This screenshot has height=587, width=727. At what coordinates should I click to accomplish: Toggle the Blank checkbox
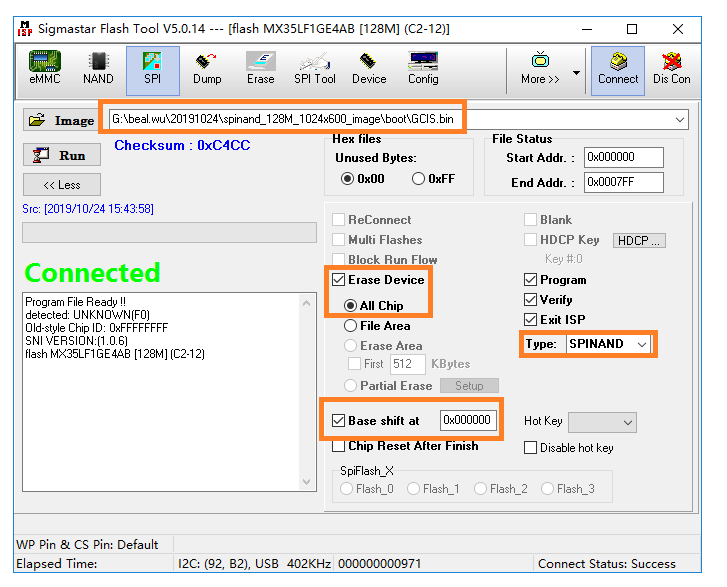click(530, 220)
